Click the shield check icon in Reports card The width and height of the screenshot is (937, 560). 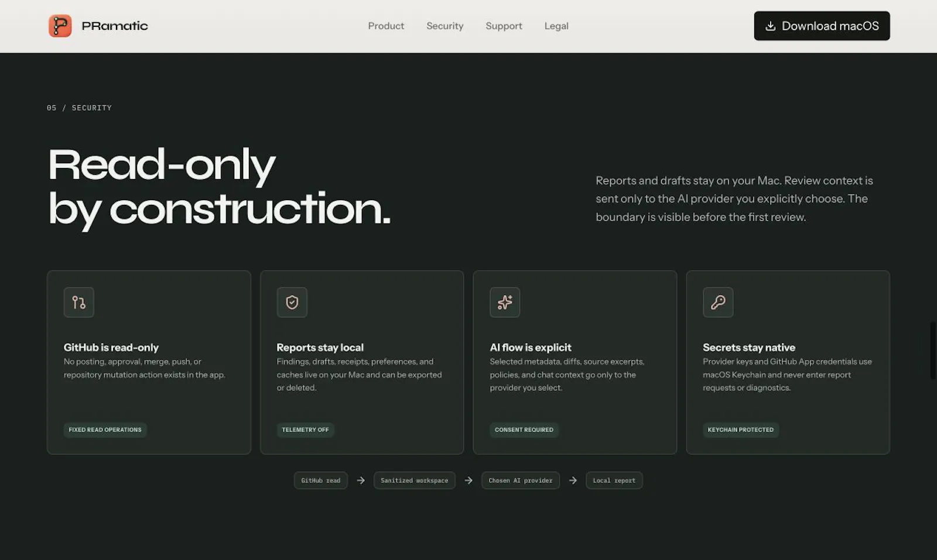292,302
